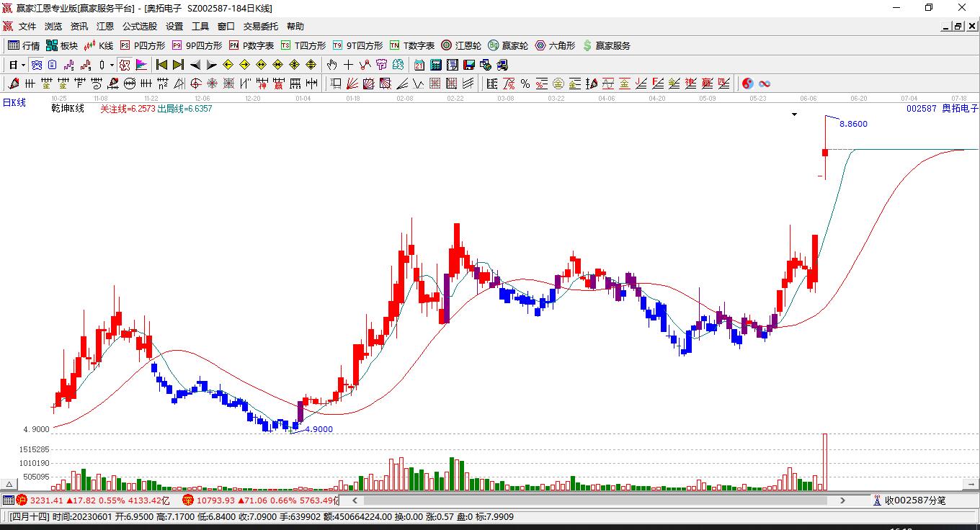
Task: Click the save floppy disk icon
Action: (469, 65)
